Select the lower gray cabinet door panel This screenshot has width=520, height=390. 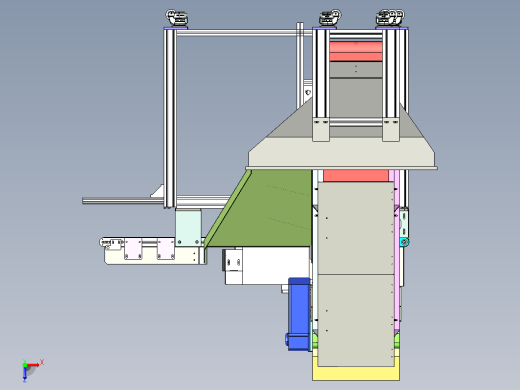tap(356, 320)
